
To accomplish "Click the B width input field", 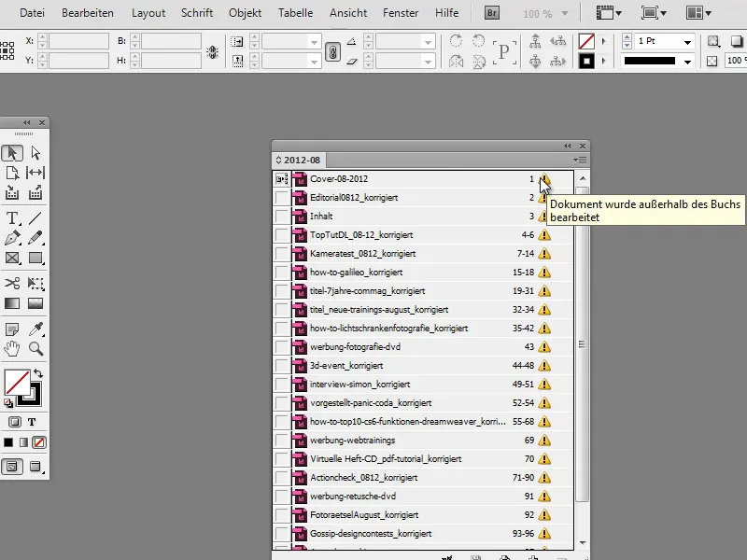I will [171, 41].
